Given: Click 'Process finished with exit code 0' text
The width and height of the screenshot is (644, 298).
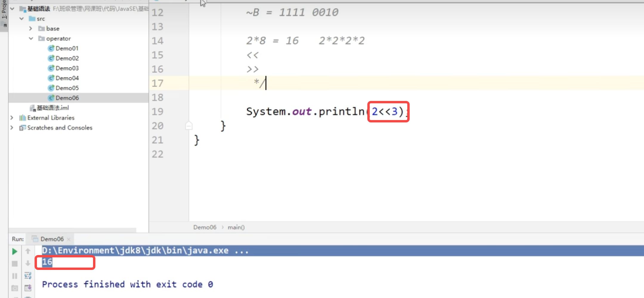Looking at the screenshot, I should click(x=128, y=284).
